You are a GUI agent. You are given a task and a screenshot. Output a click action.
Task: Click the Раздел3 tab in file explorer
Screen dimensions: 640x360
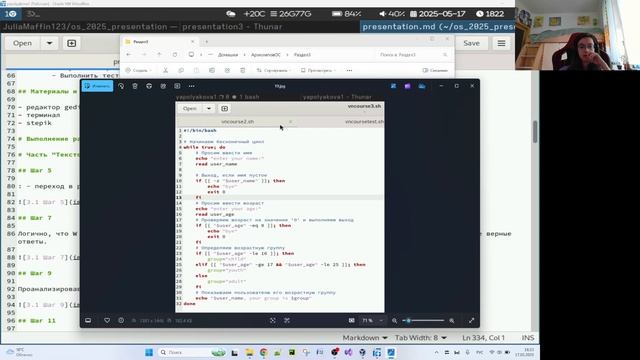(x=160, y=42)
